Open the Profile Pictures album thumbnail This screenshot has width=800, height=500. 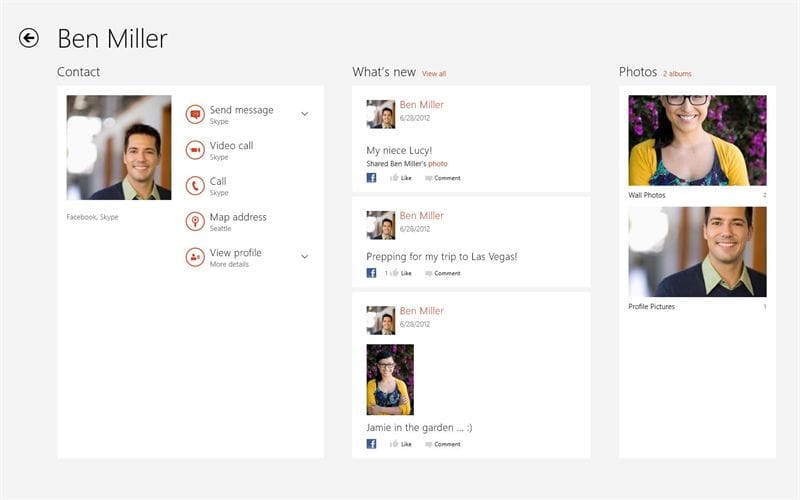[x=697, y=252]
